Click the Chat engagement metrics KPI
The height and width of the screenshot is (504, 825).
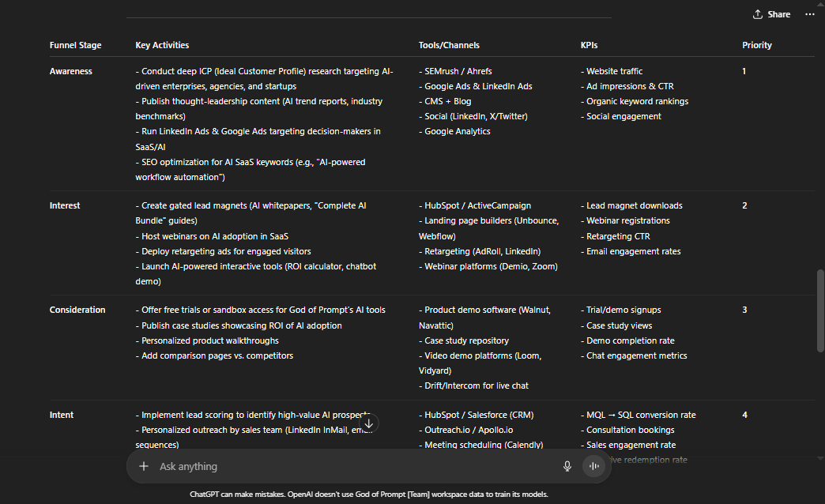pyautogui.click(x=634, y=356)
